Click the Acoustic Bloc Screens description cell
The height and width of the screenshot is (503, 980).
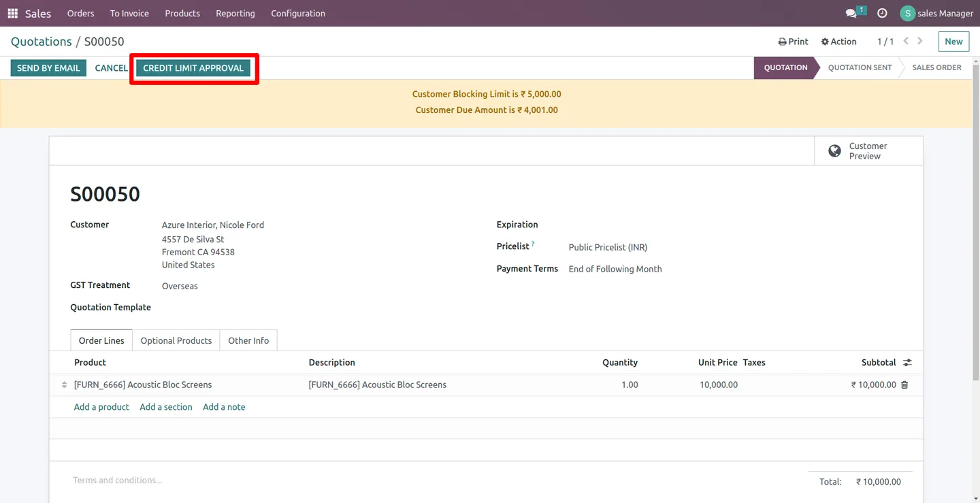[x=378, y=385]
